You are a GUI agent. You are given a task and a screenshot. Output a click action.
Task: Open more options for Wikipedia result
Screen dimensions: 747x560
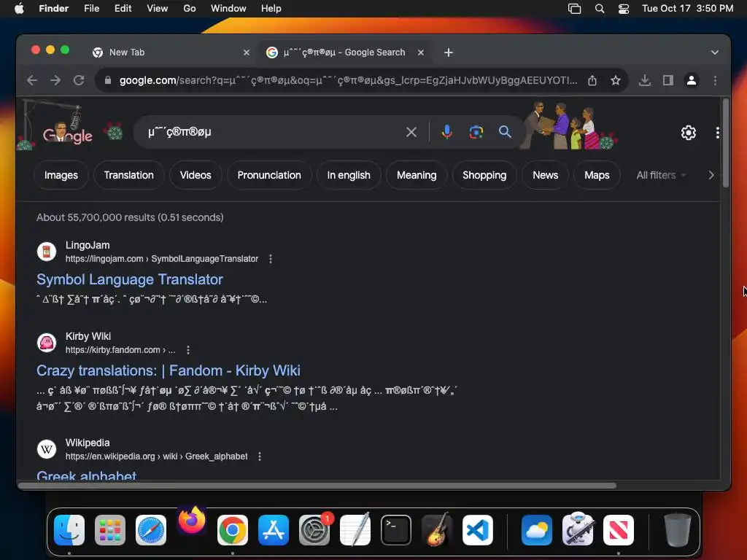tap(260, 456)
